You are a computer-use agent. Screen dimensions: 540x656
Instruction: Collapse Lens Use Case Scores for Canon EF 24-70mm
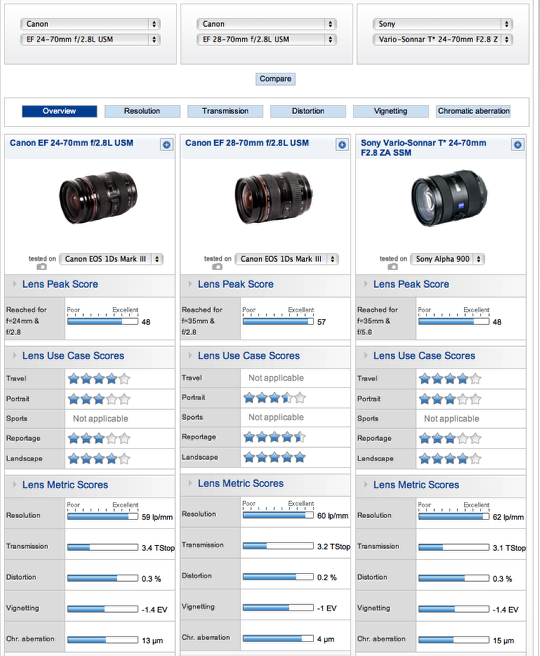click(15, 356)
